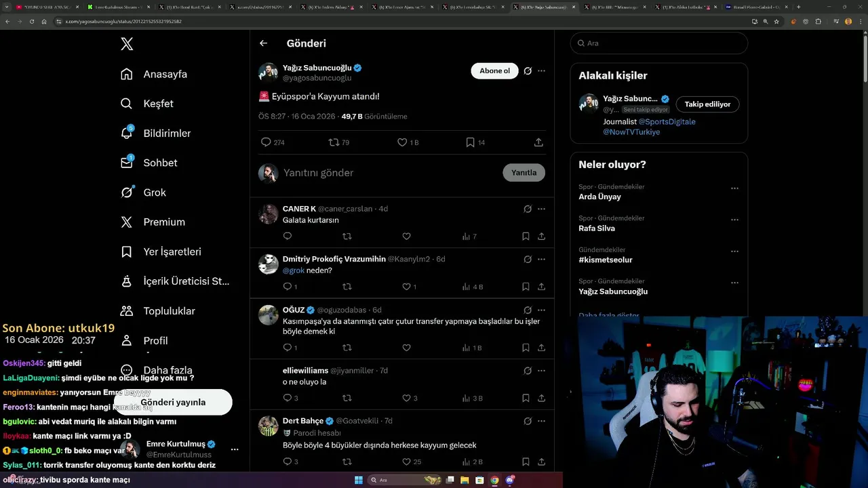Open more options on elliewilliams' reply
This screenshot has height=488, width=868.
pos(541,371)
